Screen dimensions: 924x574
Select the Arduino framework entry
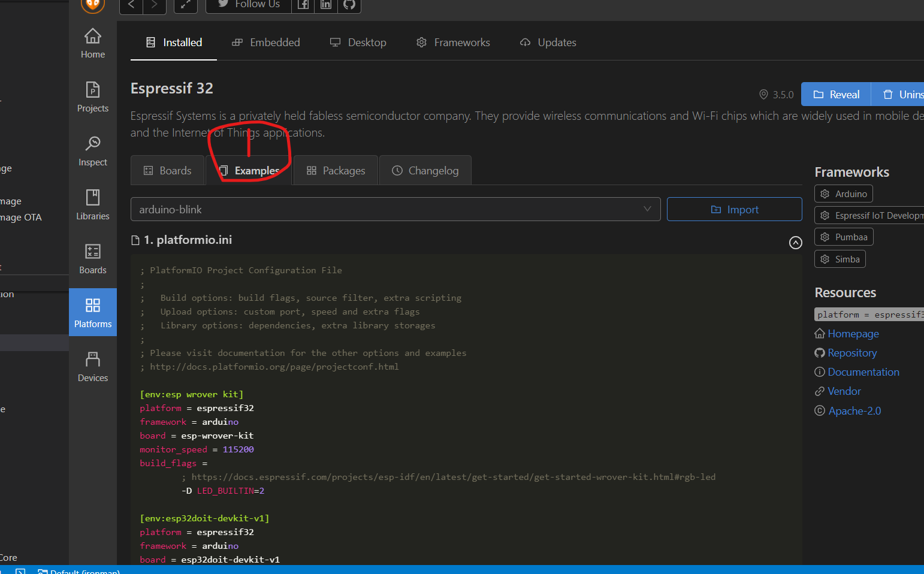click(x=843, y=194)
